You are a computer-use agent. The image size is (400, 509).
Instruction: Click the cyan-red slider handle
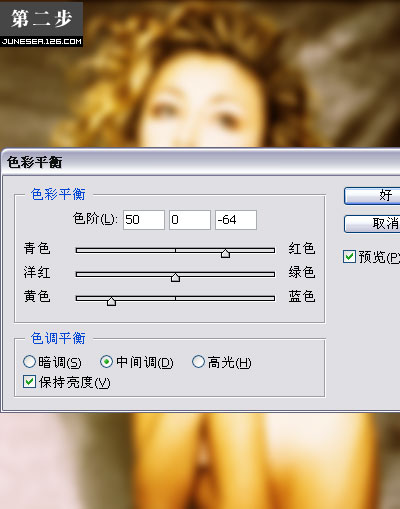[x=225, y=253]
